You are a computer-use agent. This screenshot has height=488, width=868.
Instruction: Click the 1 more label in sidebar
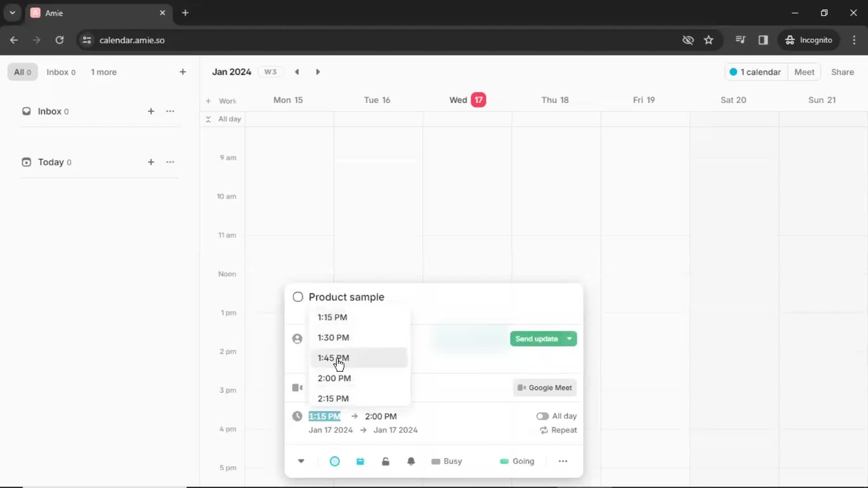[103, 71]
